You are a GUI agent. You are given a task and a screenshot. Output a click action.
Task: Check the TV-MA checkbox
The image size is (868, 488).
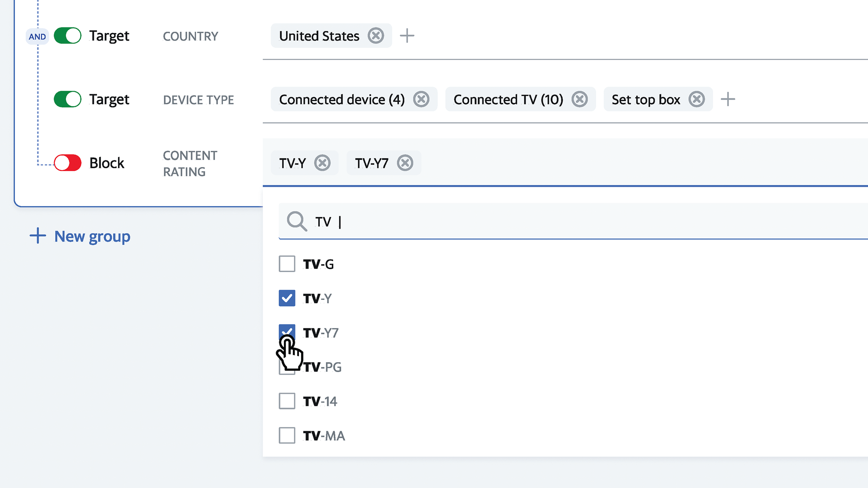[287, 435]
